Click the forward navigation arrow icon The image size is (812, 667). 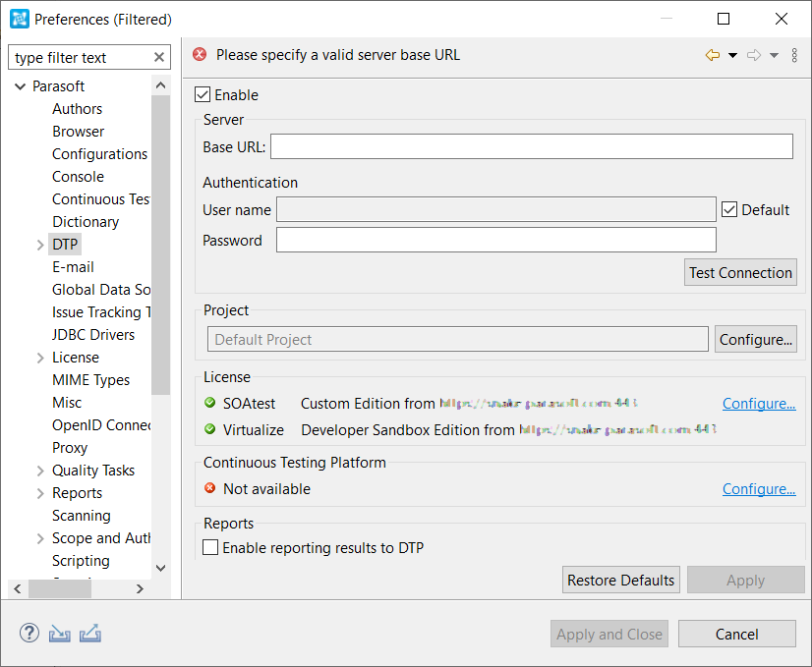(x=754, y=55)
